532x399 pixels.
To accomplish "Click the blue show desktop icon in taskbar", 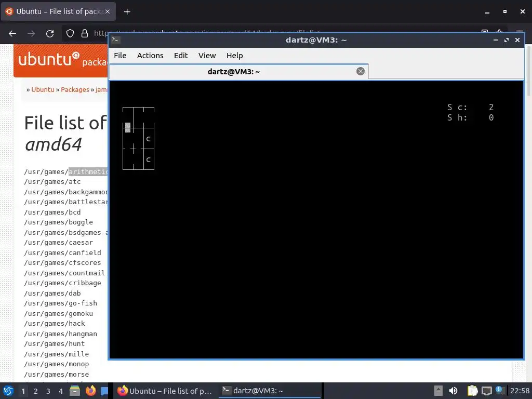I will point(104,391).
